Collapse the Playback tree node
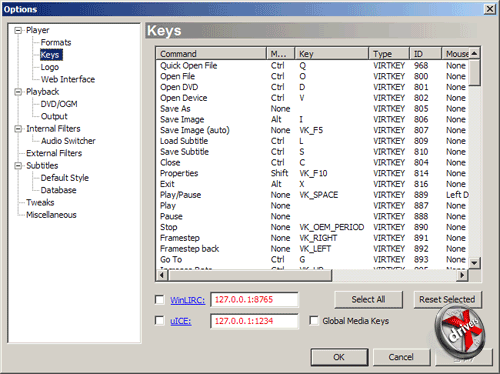 [18, 92]
